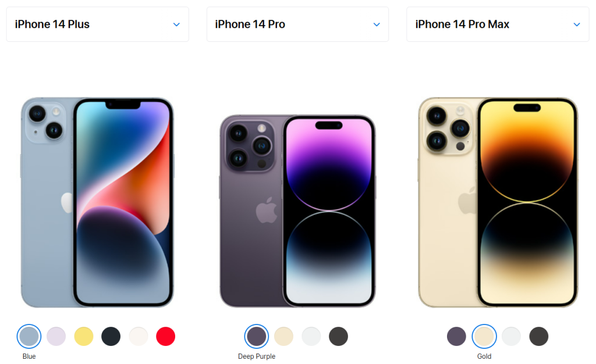Select the Red swatch for iPhone 14 Plus
596x364 pixels.
[x=166, y=336]
